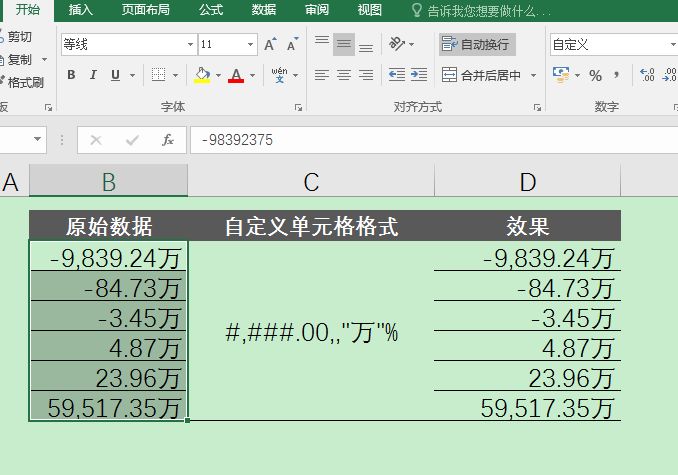
Task: Open the Borders dropdown arrow
Action: (175, 76)
